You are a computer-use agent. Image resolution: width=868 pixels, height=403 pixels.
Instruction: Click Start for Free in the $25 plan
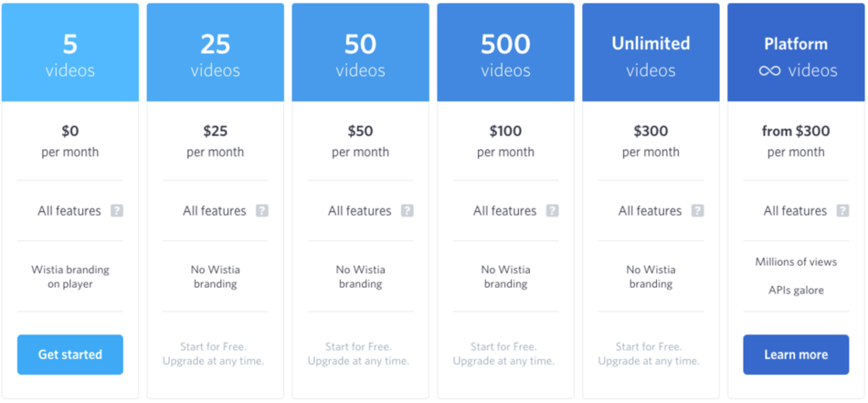[213, 347]
